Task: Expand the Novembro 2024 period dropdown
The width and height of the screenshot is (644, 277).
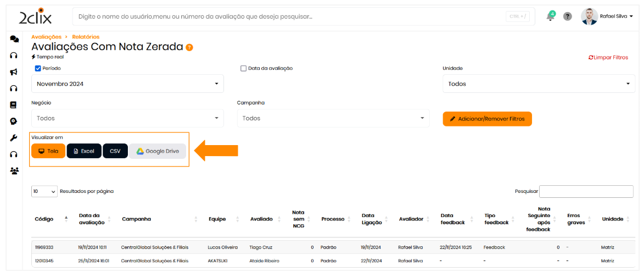Action: tap(127, 84)
